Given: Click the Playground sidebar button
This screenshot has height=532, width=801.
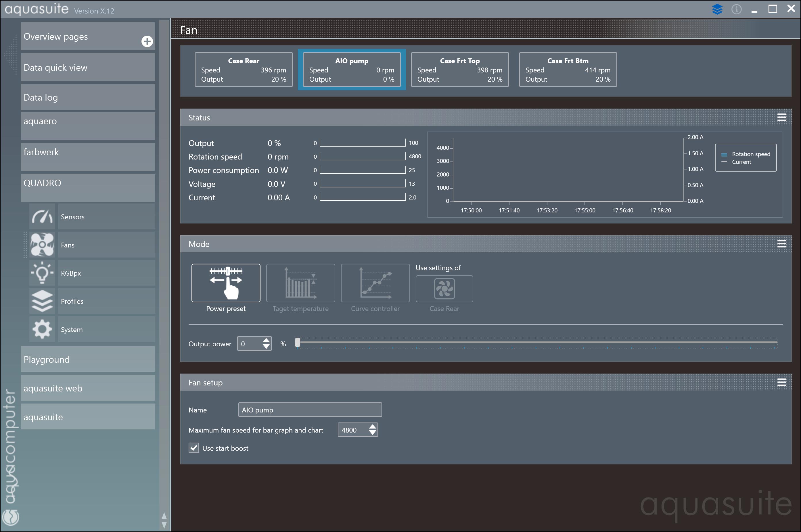Looking at the screenshot, I should coord(88,359).
